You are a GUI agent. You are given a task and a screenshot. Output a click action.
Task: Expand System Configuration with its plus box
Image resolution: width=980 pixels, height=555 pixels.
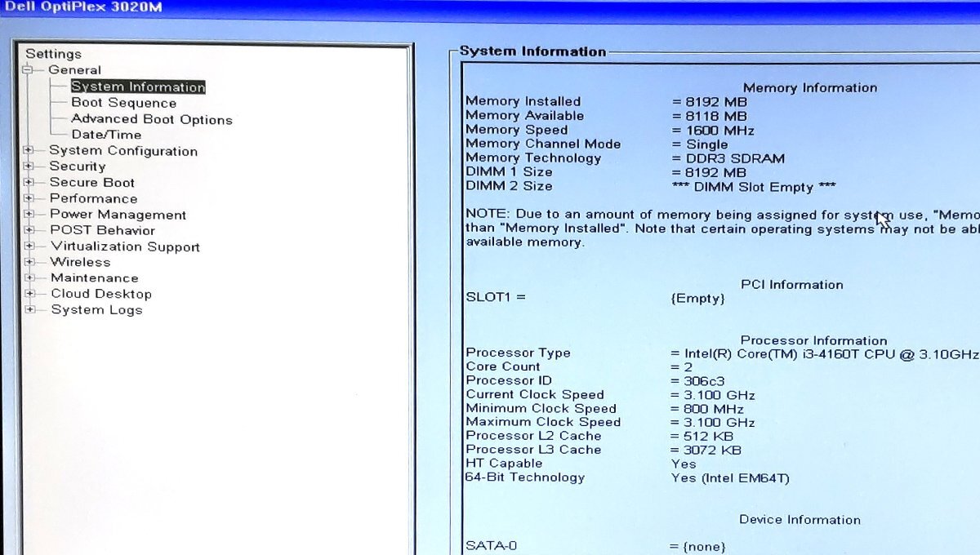pos(29,150)
